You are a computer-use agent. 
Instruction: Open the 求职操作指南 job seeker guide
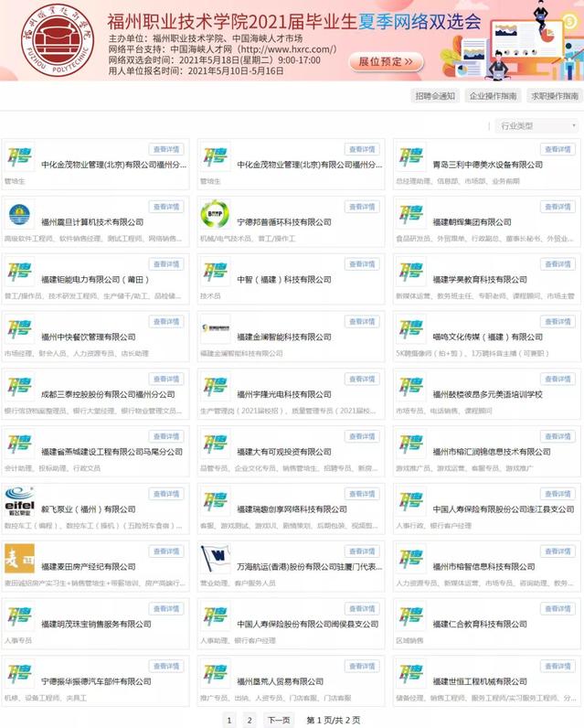click(x=554, y=96)
